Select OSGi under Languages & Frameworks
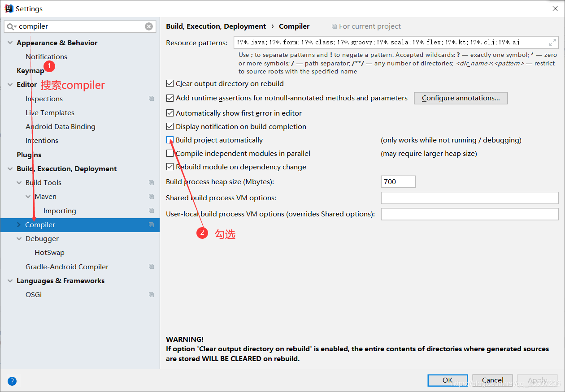Screen dimensions: 565x392 coord(34,294)
